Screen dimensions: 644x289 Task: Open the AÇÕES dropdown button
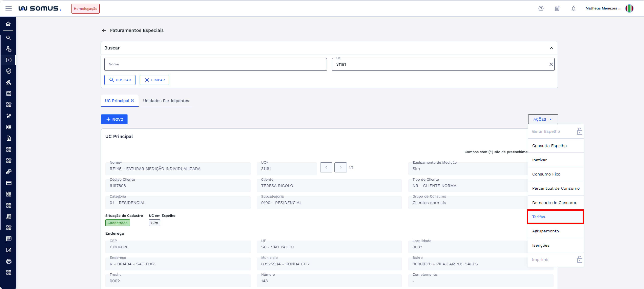pos(543,119)
